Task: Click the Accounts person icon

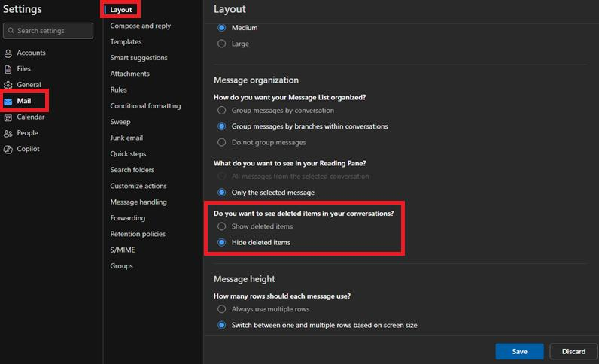Action: [8, 53]
